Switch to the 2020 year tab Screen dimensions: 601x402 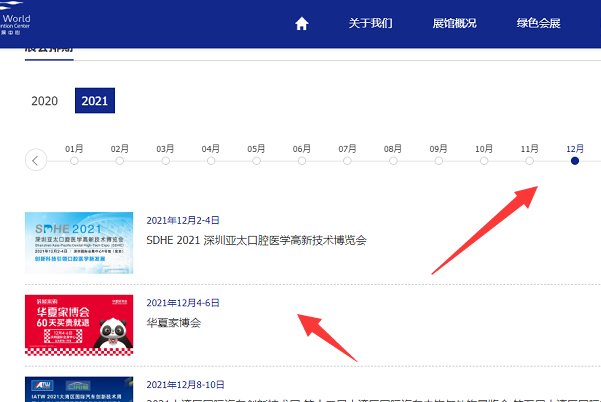click(x=44, y=101)
